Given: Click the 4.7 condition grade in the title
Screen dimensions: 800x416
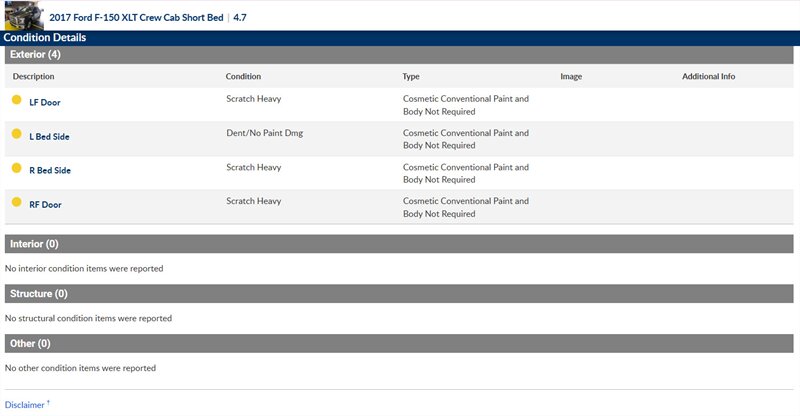Looking at the screenshot, I should tap(240, 17).
